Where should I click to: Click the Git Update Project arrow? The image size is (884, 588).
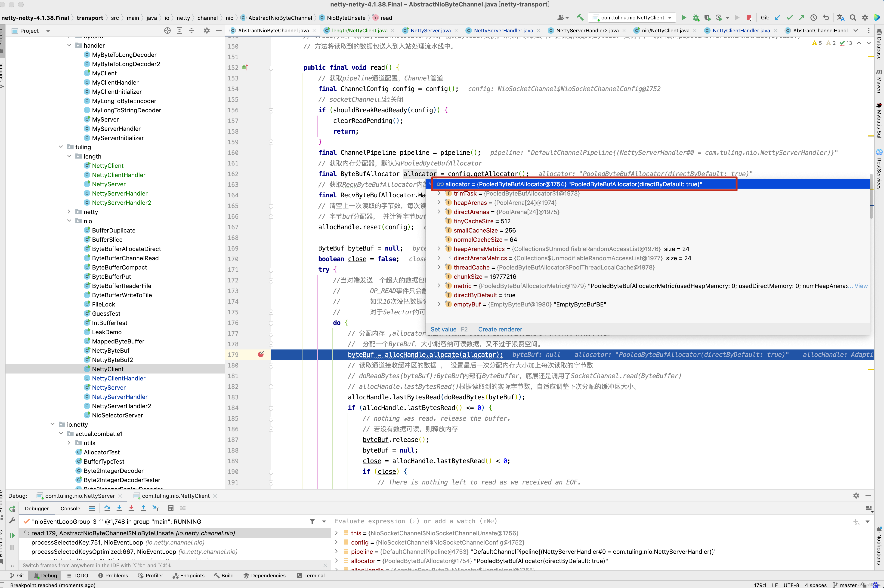[778, 18]
